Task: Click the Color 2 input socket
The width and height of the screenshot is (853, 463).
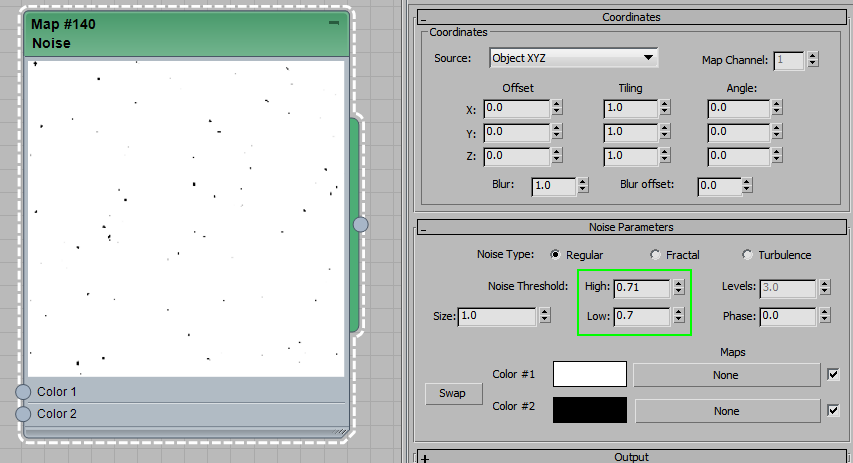Action: click(x=23, y=413)
